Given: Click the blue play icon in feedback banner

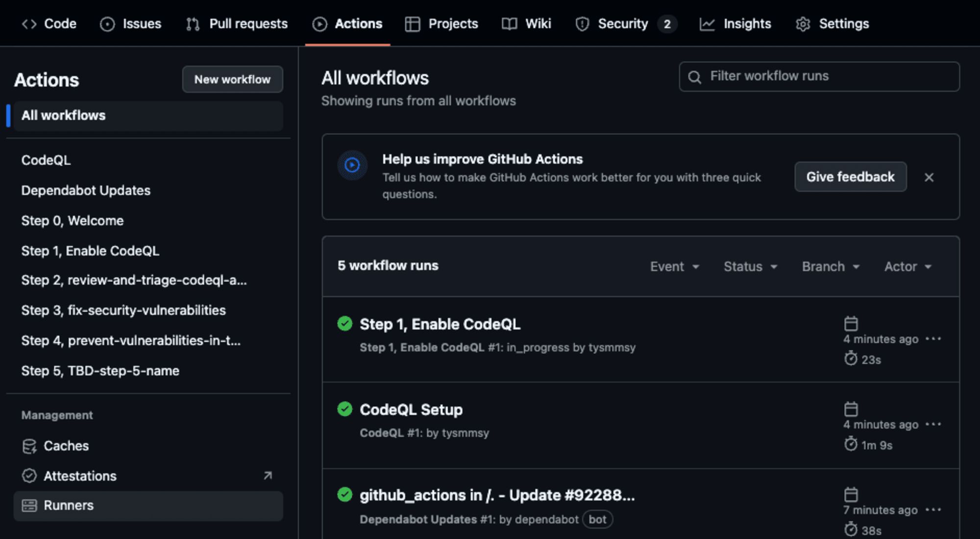Looking at the screenshot, I should tap(352, 165).
